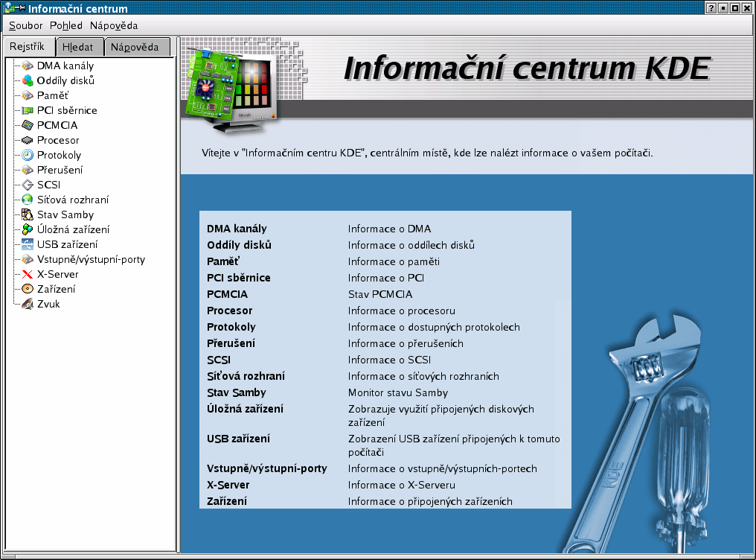Open the Vstupně/výstupní-porty overview link
The height and width of the screenshot is (560, 756).
[267, 468]
